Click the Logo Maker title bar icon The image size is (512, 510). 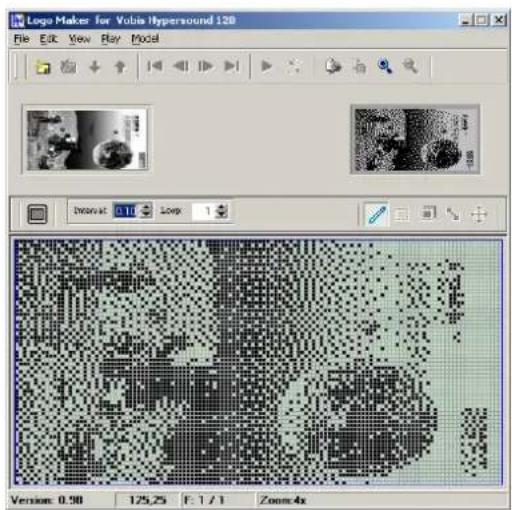click(18, 21)
